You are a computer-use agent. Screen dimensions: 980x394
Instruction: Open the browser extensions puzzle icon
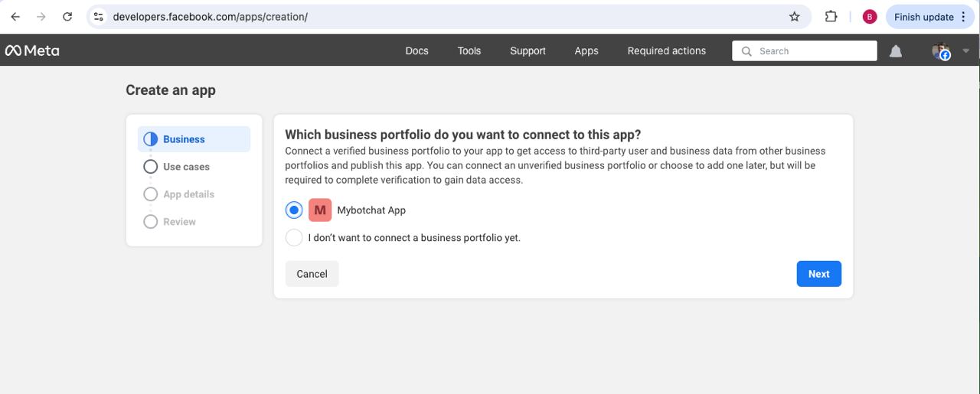pos(831,17)
